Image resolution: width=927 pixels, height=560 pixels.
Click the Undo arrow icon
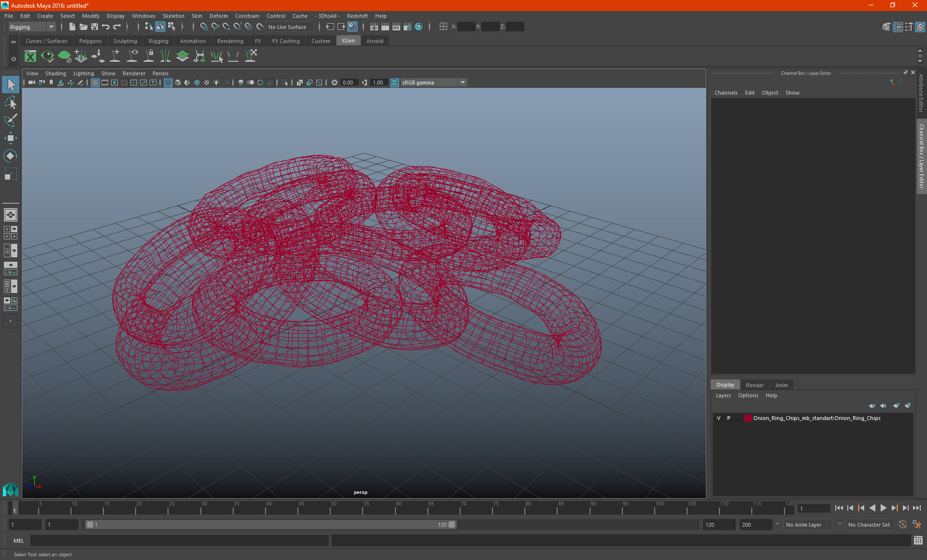(106, 27)
